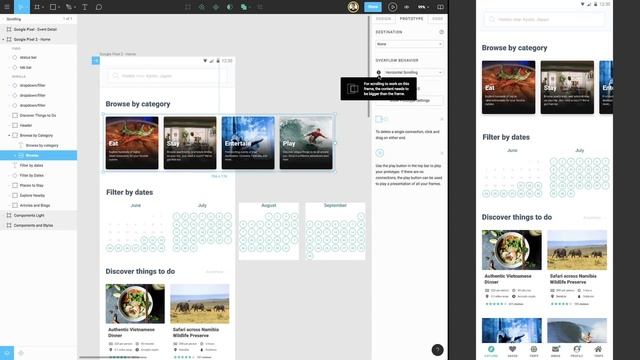Click the Edit Object toolbar icon

pos(188,7)
